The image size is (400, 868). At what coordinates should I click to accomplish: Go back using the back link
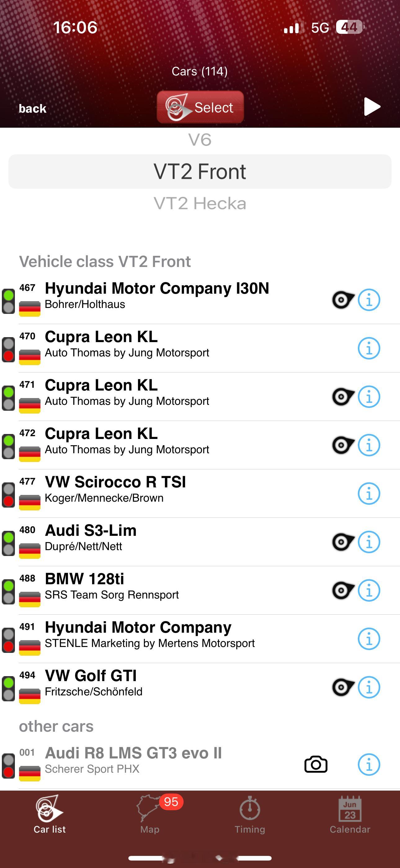tap(32, 109)
